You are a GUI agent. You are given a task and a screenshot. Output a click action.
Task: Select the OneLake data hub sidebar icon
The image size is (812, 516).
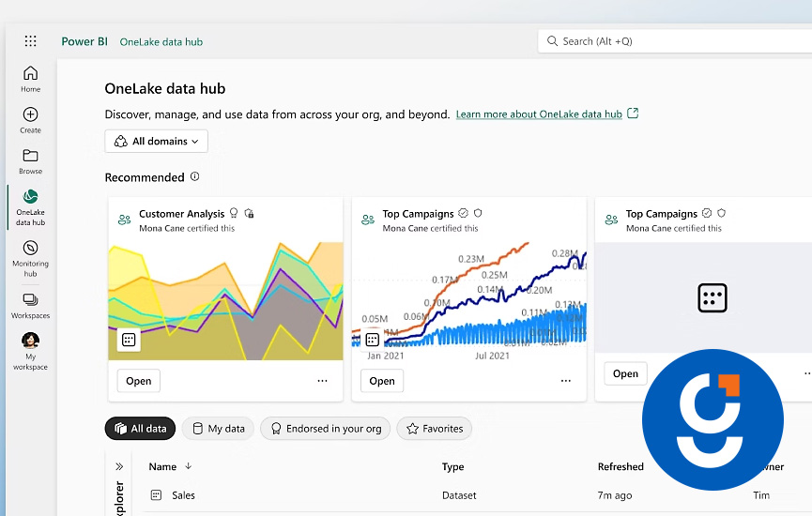coord(30,198)
